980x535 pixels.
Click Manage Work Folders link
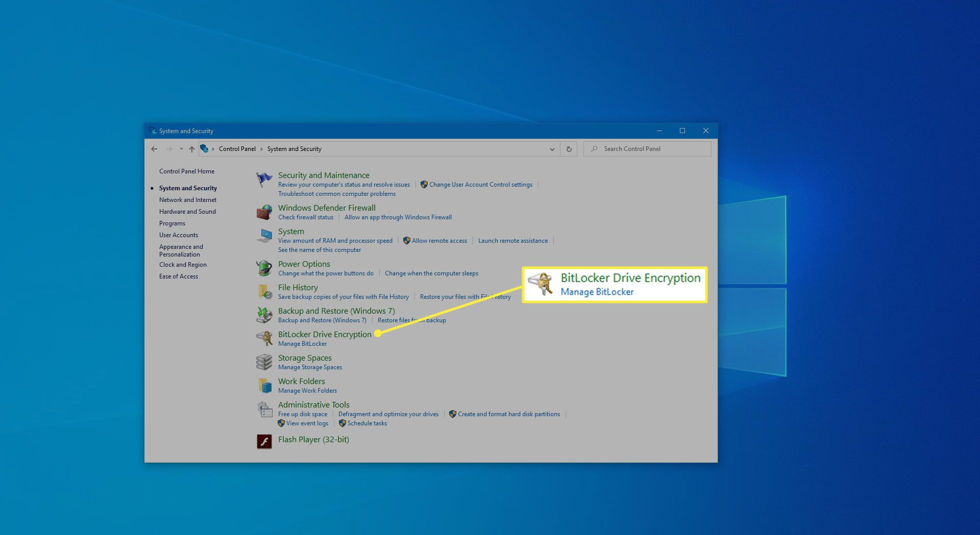coord(307,391)
